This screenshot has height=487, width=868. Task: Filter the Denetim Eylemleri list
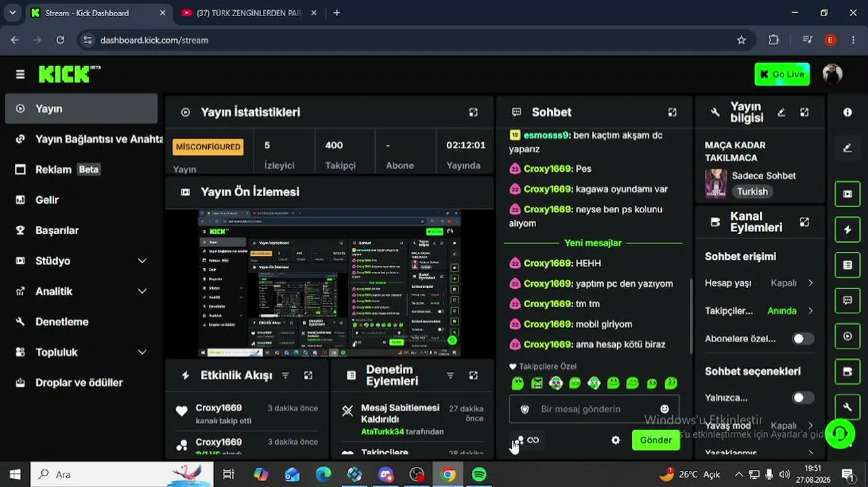450,375
